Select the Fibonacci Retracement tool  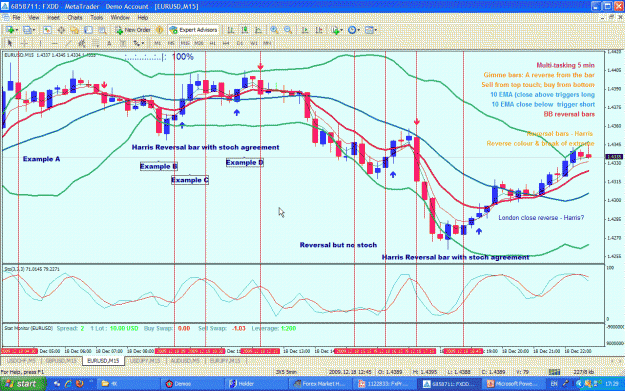(96, 43)
